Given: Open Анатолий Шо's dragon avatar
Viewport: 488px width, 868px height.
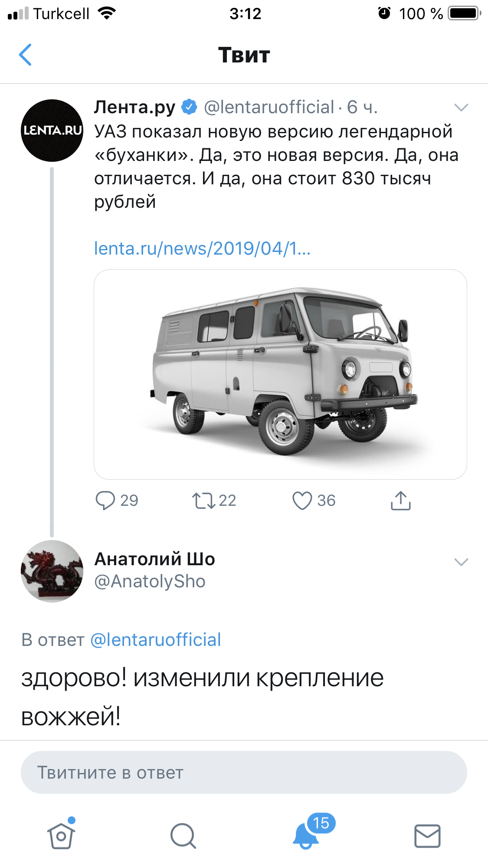Looking at the screenshot, I should [x=52, y=571].
